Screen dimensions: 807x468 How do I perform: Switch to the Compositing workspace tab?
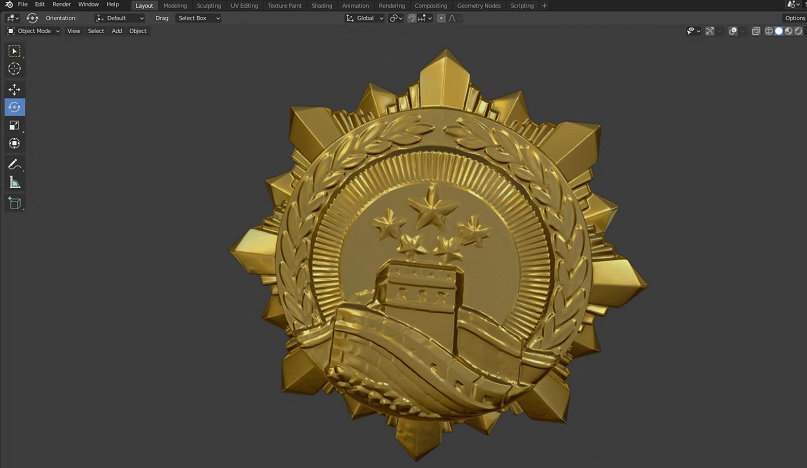(x=431, y=6)
